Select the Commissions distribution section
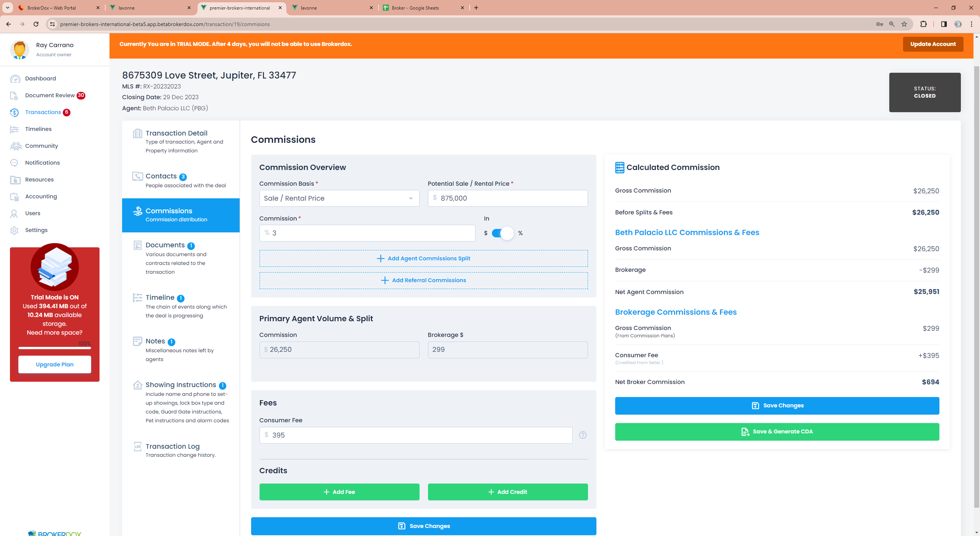 click(181, 215)
